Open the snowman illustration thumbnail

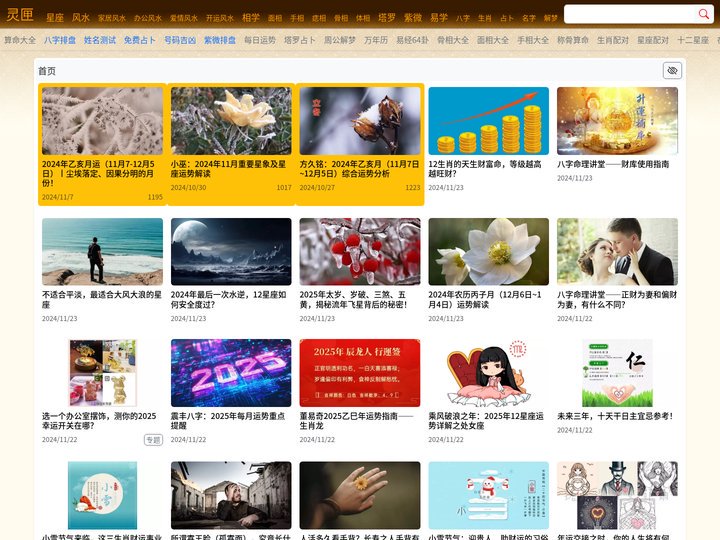pyautogui.click(x=489, y=495)
